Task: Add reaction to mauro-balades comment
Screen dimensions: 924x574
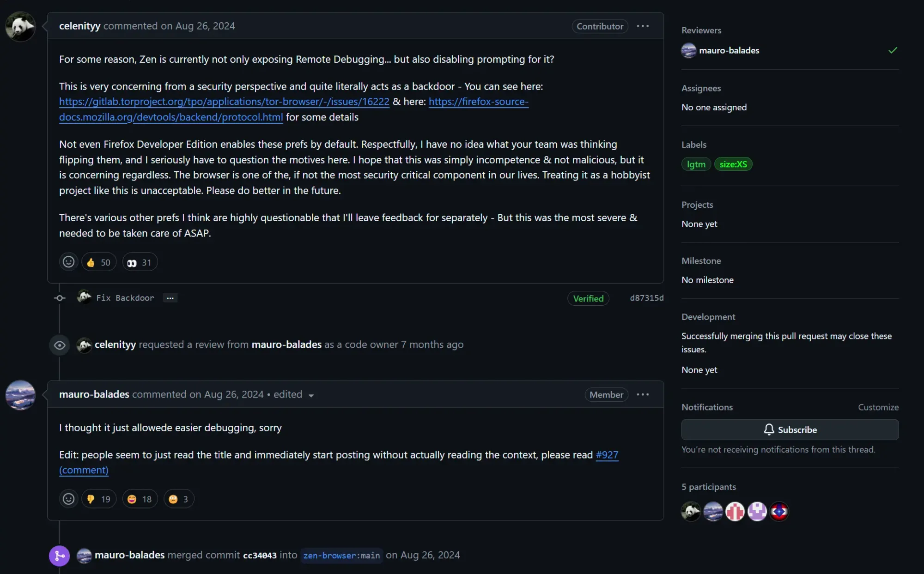Action: click(x=68, y=499)
